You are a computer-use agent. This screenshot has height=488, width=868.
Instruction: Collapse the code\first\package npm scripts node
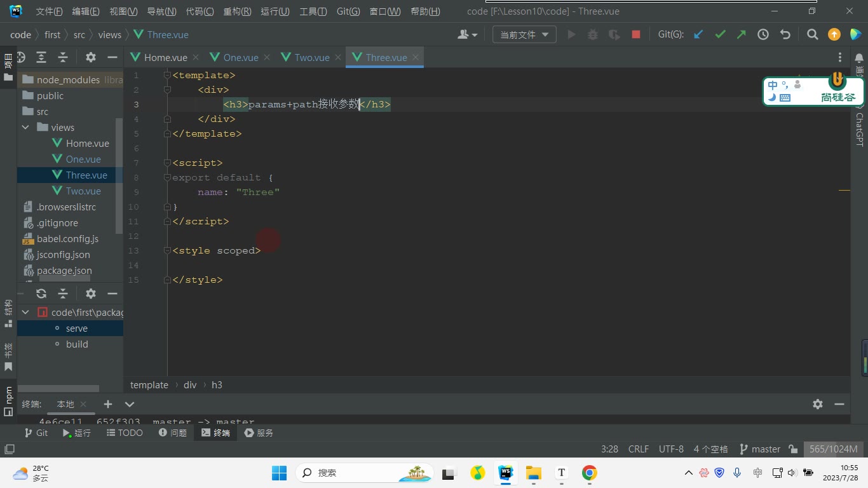coord(25,312)
